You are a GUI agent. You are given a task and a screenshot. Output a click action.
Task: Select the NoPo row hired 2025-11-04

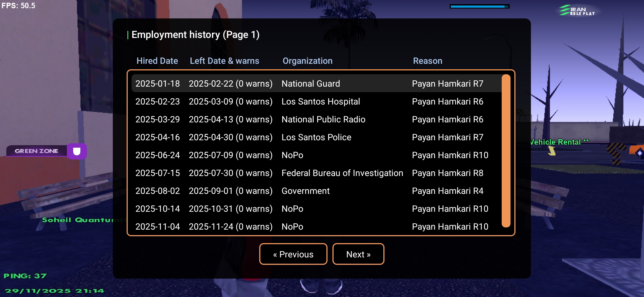pyautogui.click(x=292, y=227)
